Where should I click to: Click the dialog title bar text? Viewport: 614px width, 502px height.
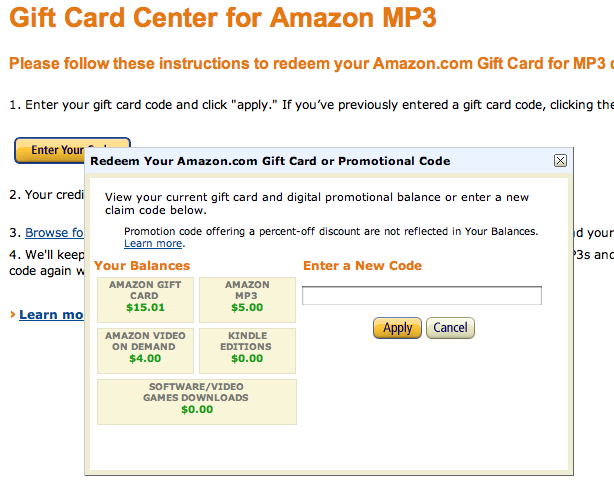tap(270, 161)
